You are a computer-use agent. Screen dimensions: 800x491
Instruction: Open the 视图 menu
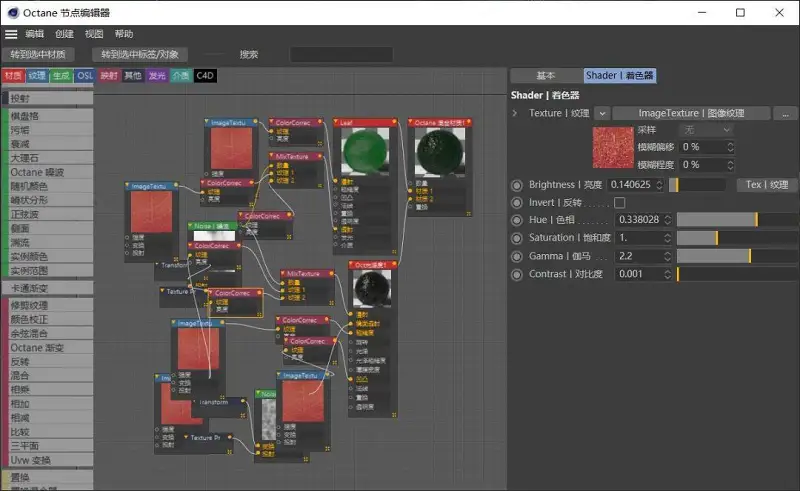pyautogui.click(x=94, y=34)
